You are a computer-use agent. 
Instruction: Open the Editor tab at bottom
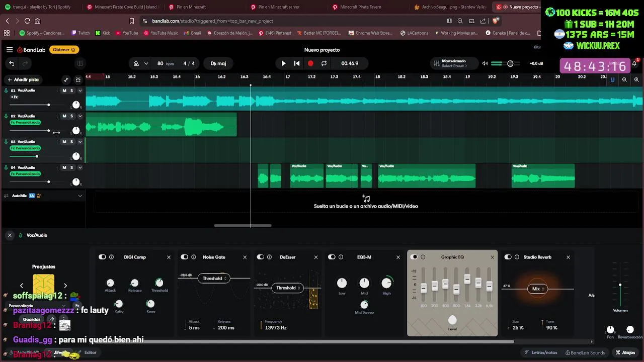(88, 352)
